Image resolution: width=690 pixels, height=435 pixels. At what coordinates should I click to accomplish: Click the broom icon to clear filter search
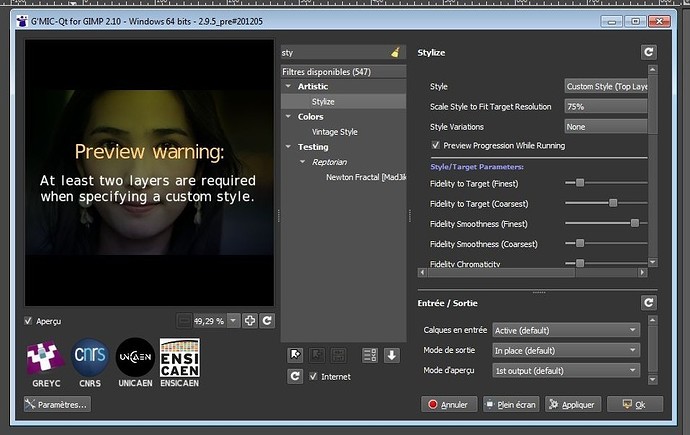[x=397, y=52]
